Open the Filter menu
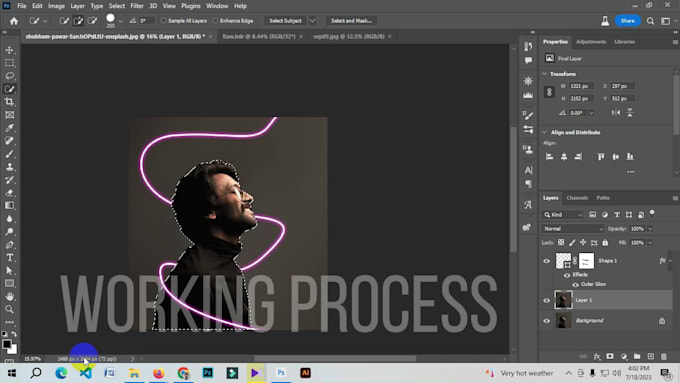Screen dimensions: 680x383 (x=137, y=6)
